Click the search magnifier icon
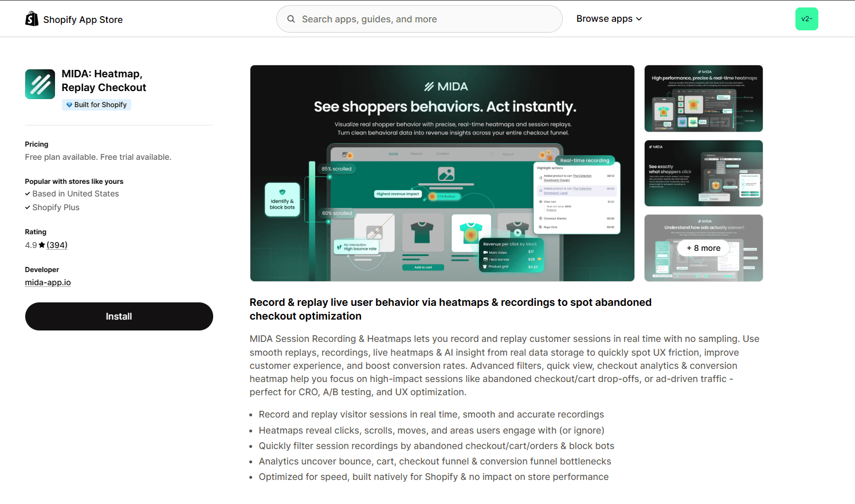The image size is (855, 504). [291, 19]
